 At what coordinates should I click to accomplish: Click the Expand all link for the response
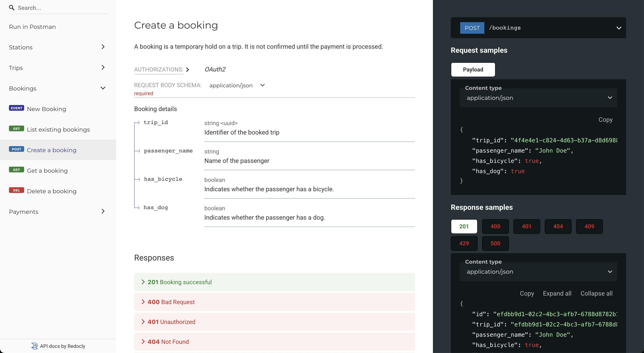pos(557,293)
